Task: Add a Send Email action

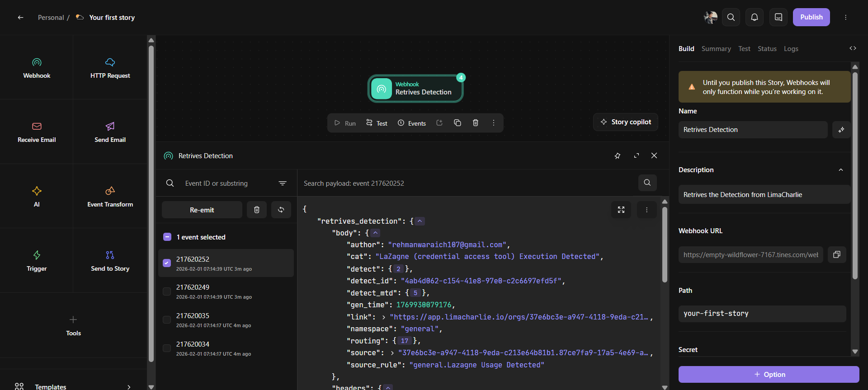Action: pos(110,132)
